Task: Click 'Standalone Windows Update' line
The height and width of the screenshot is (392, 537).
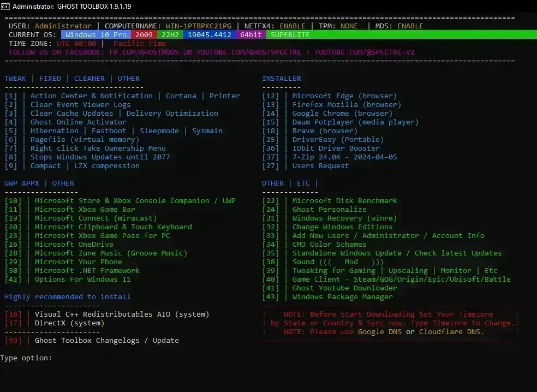Action: (x=382, y=253)
